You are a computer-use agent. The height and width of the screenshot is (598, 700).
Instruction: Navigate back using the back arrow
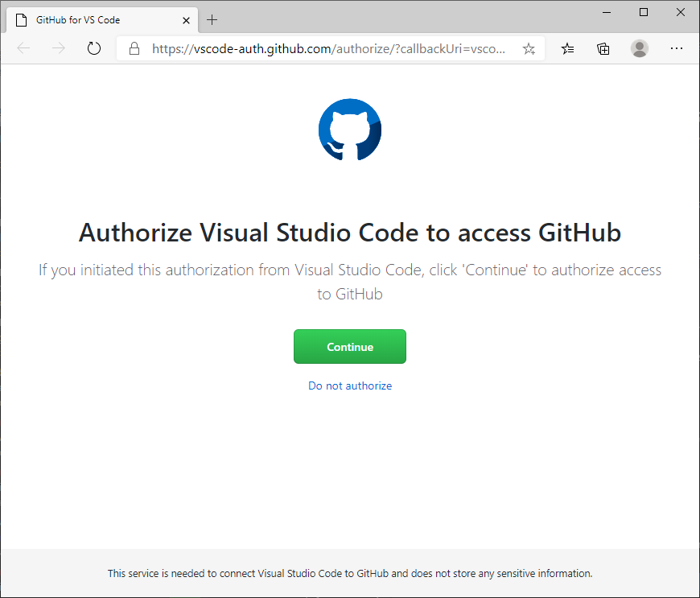[23, 48]
